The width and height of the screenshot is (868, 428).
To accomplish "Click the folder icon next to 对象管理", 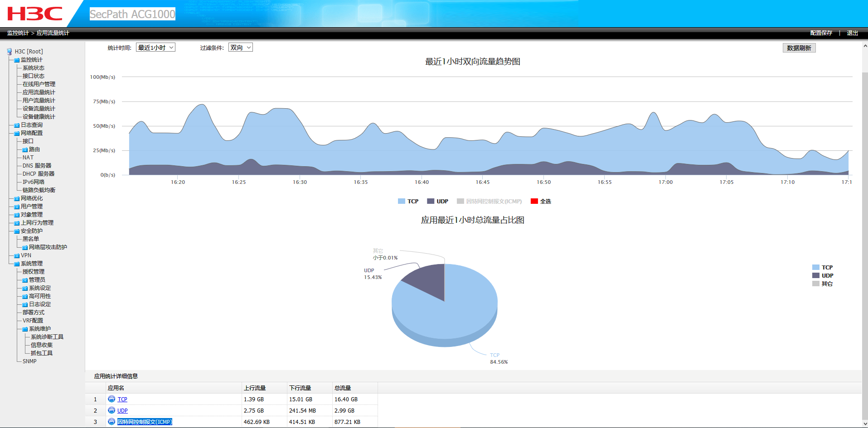I will 17,215.
